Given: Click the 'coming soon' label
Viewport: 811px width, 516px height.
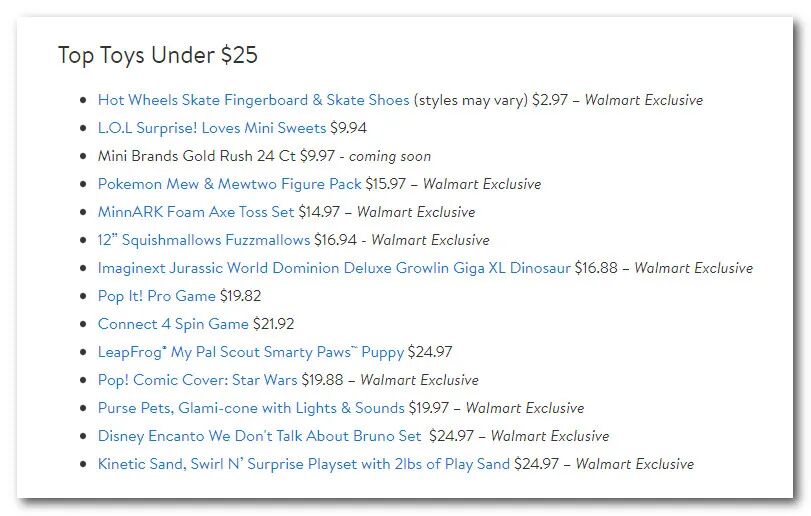Looking at the screenshot, I should tap(390, 156).
